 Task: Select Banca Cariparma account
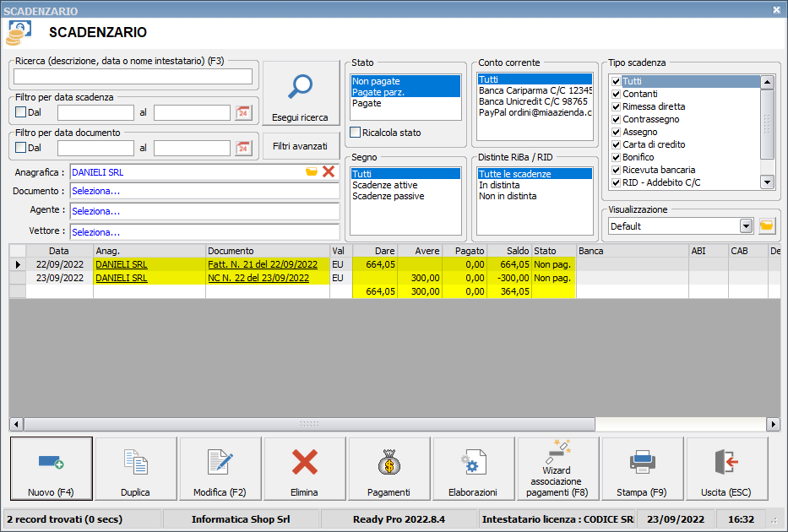(535, 90)
